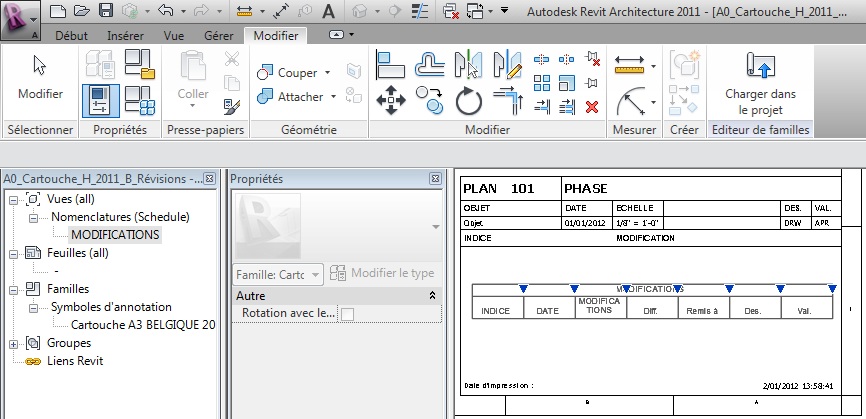Open Undo history dropdown arrow
The image size is (866, 419).
tap(182, 11)
